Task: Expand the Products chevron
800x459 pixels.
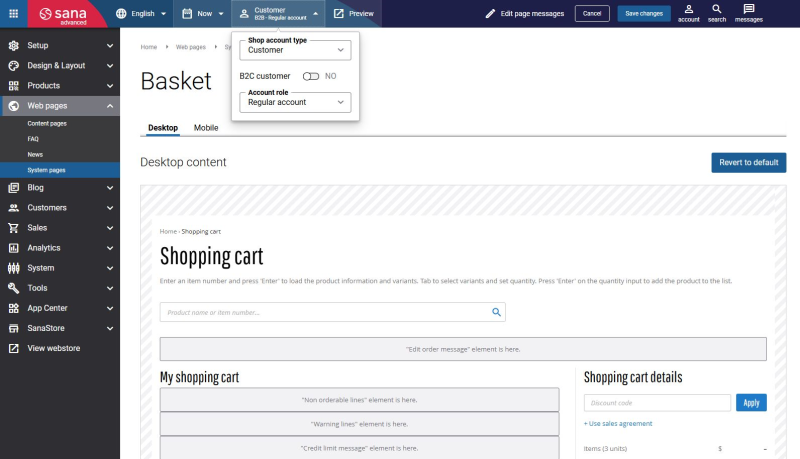Action: [x=110, y=86]
